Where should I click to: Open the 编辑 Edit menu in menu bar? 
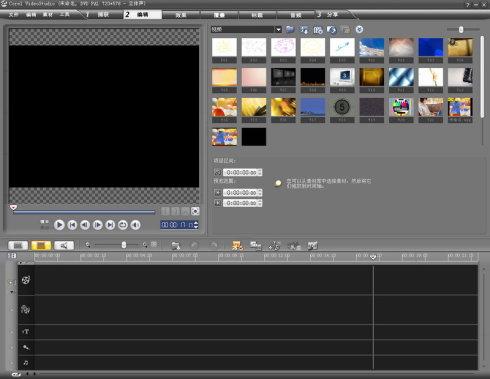(31, 15)
